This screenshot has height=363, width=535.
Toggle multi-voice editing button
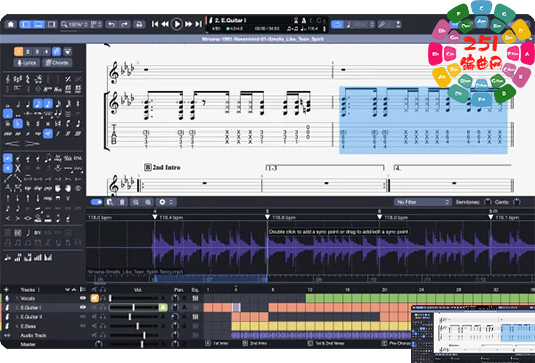pos(56,52)
